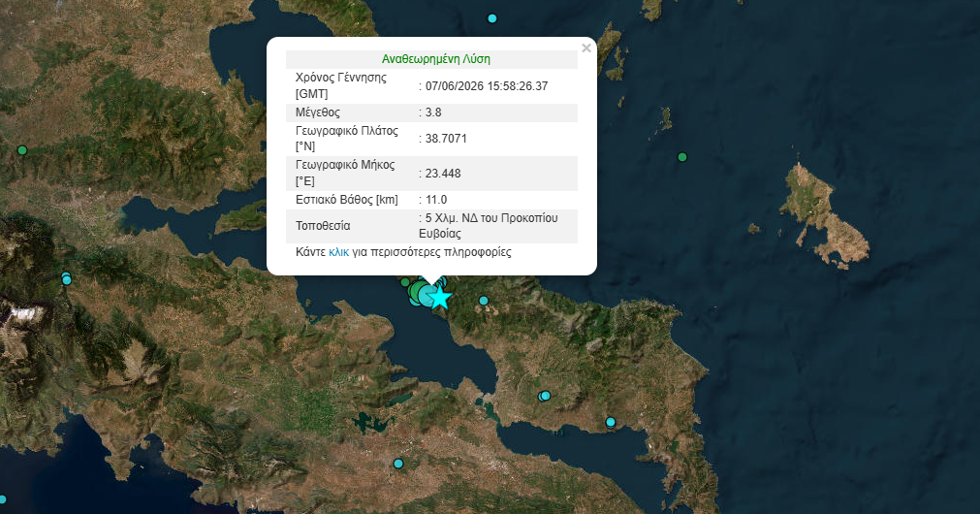Click the cyan marker above the popup
Image resolution: width=980 pixels, height=514 pixels.
pyautogui.click(x=491, y=18)
